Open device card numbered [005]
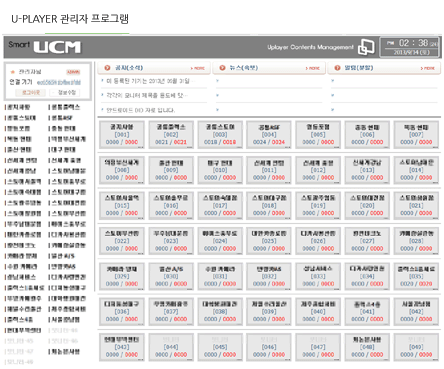The width and height of the screenshot is (444, 369). [x=318, y=135]
